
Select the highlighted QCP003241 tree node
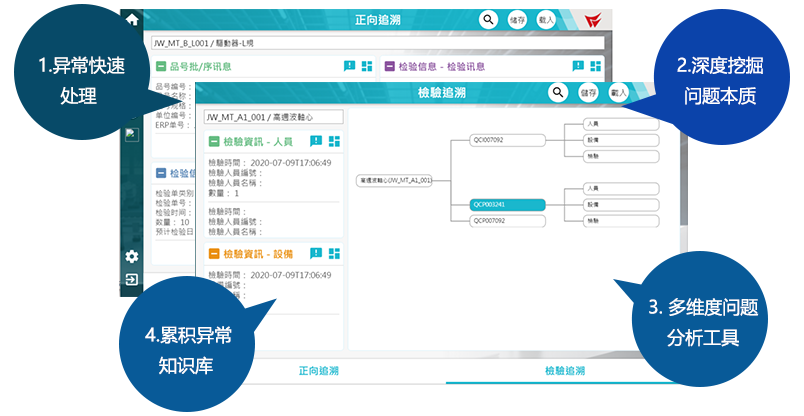[507, 203]
